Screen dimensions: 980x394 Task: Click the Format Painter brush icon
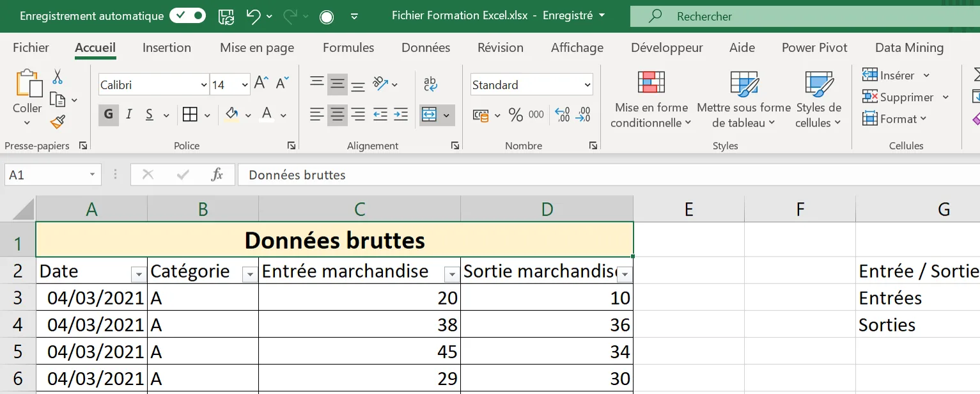pyautogui.click(x=58, y=122)
